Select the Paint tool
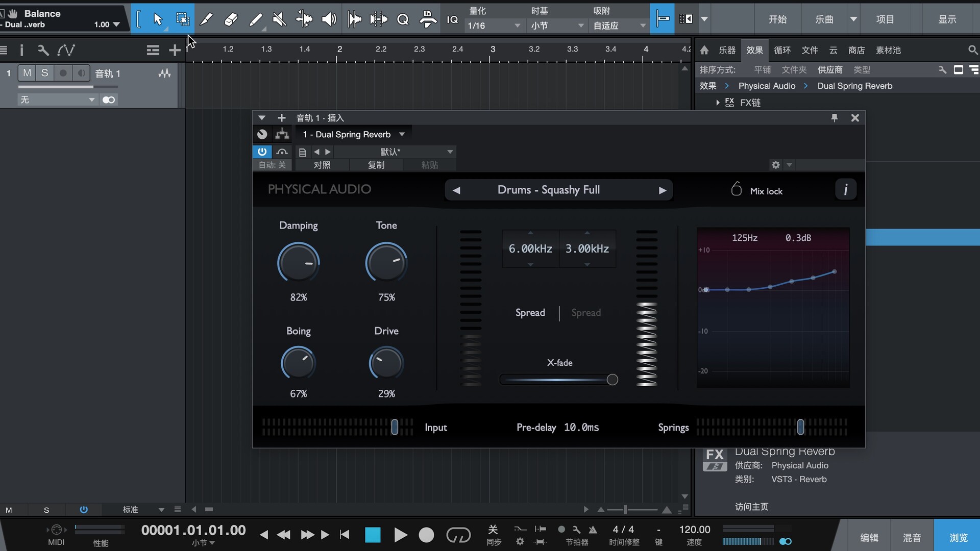 coord(255,19)
